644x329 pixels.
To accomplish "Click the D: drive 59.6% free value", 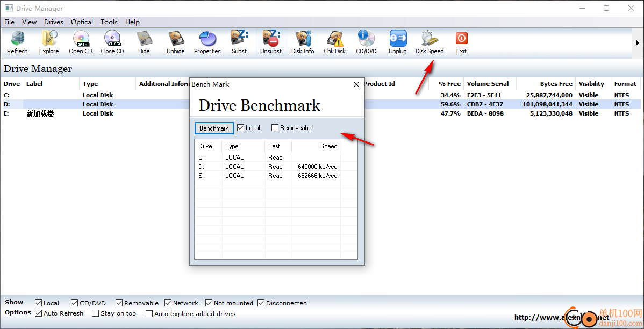I will [450, 104].
